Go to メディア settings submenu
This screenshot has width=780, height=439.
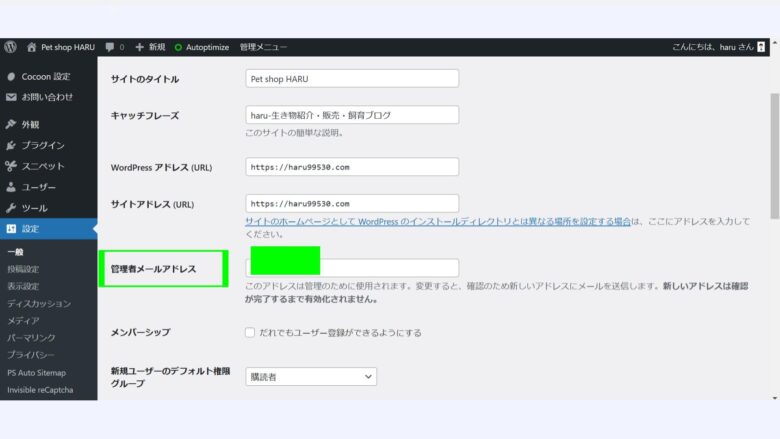tap(23, 321)
